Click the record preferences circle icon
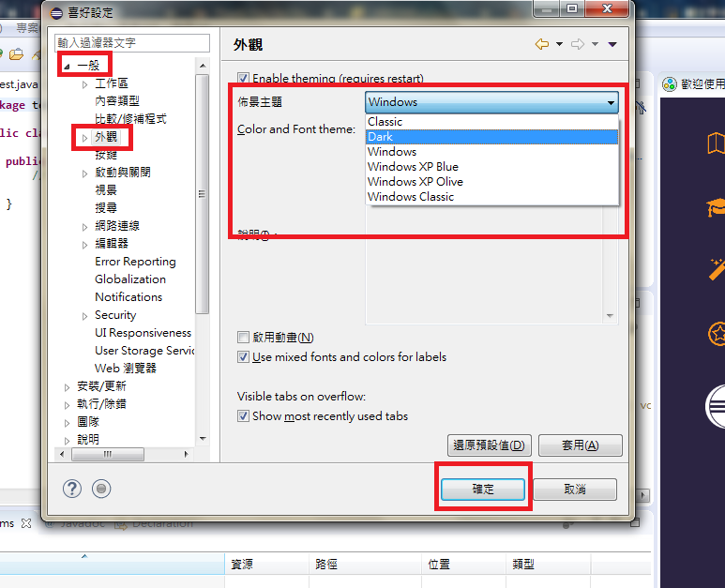This screenshot has width=725, height=588. tap(101, 489)
